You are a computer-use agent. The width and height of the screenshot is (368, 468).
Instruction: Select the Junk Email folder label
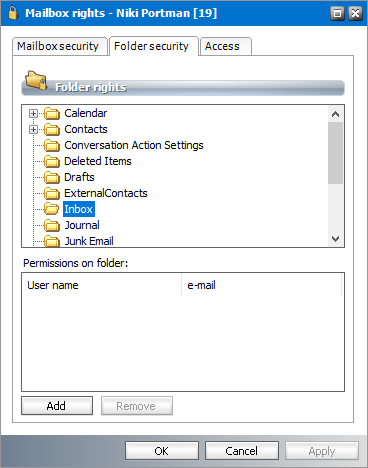tap(89, 241)
